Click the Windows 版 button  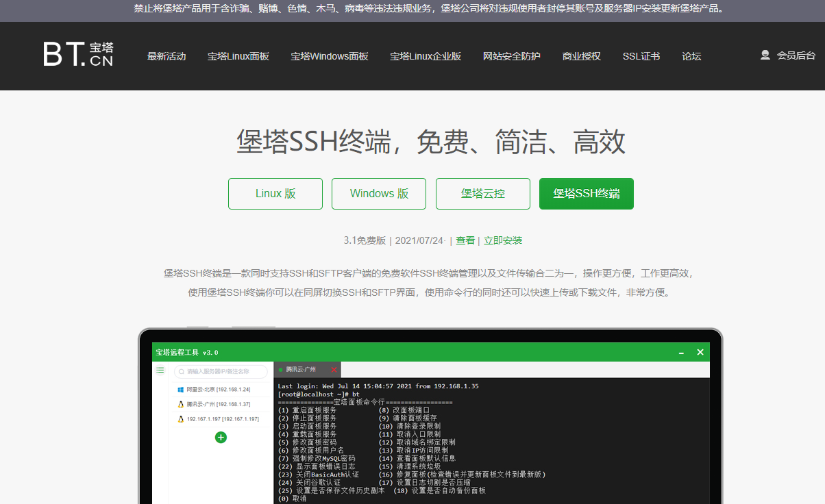coord(378,194)
